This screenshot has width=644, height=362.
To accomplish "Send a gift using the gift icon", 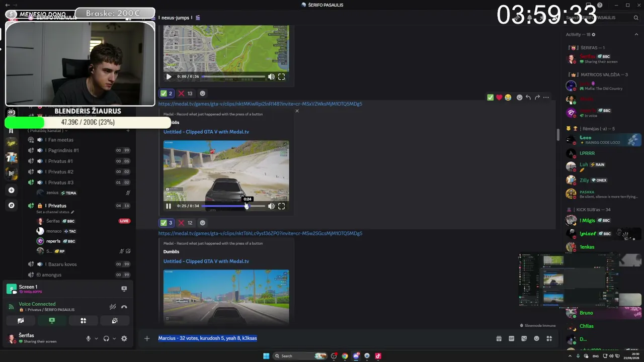I will tap(499, 338).
